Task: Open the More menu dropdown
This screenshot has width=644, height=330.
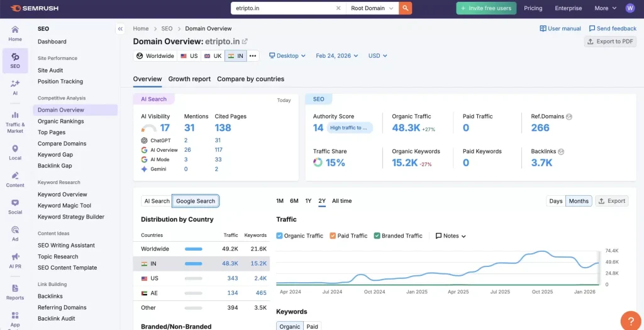Action: point(606,8)
